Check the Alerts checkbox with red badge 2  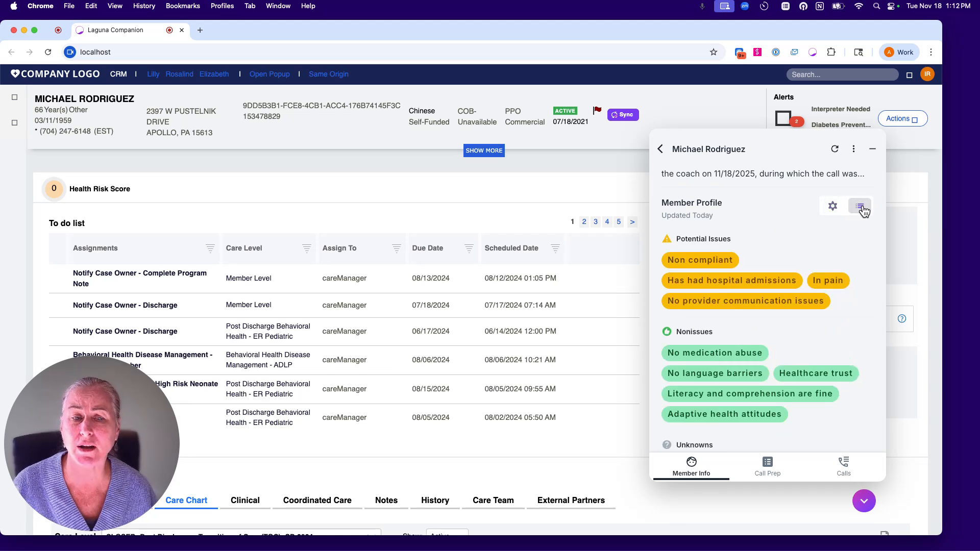pyautogui.click(x=784, y=118)
